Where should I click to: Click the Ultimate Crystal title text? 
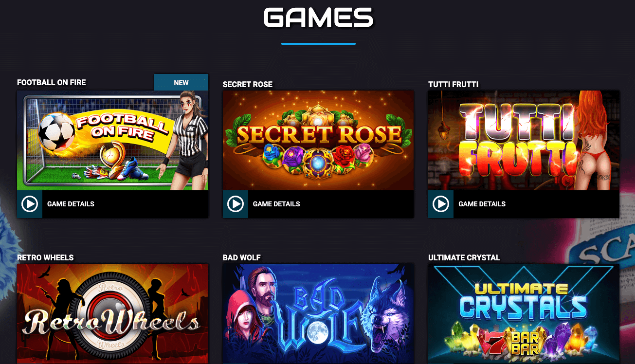click(x=464, y=257)
